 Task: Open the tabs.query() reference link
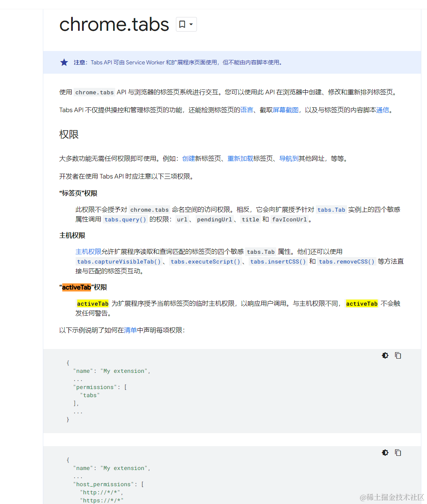(x=125, y=219)
